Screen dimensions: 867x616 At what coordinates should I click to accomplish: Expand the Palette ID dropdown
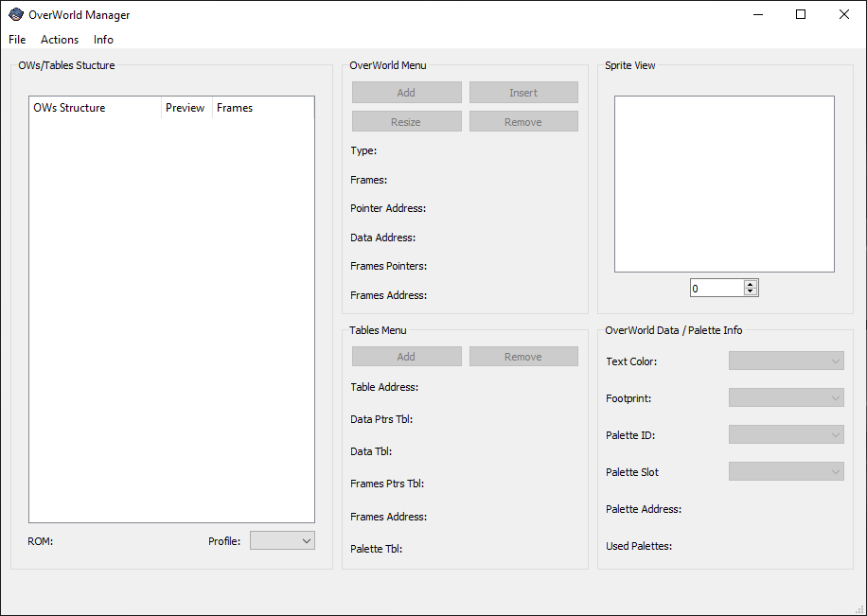tap(786, 435)
